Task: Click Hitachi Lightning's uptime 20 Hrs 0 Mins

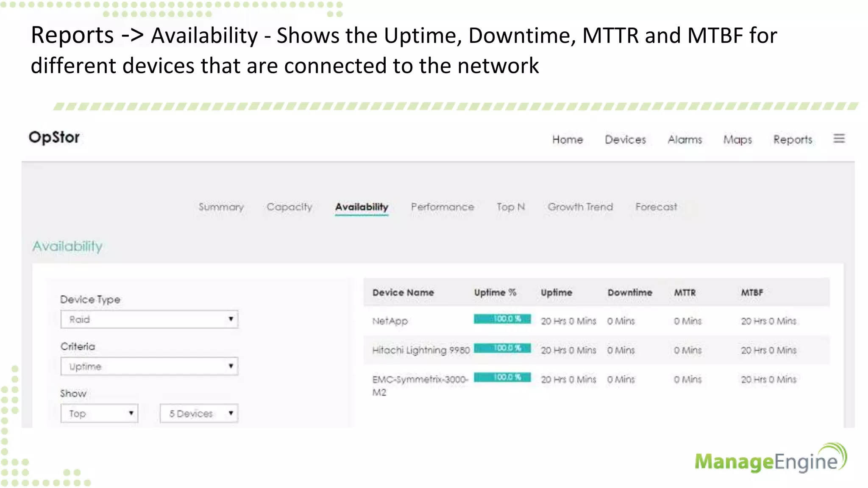Action: tap(568, 350)
